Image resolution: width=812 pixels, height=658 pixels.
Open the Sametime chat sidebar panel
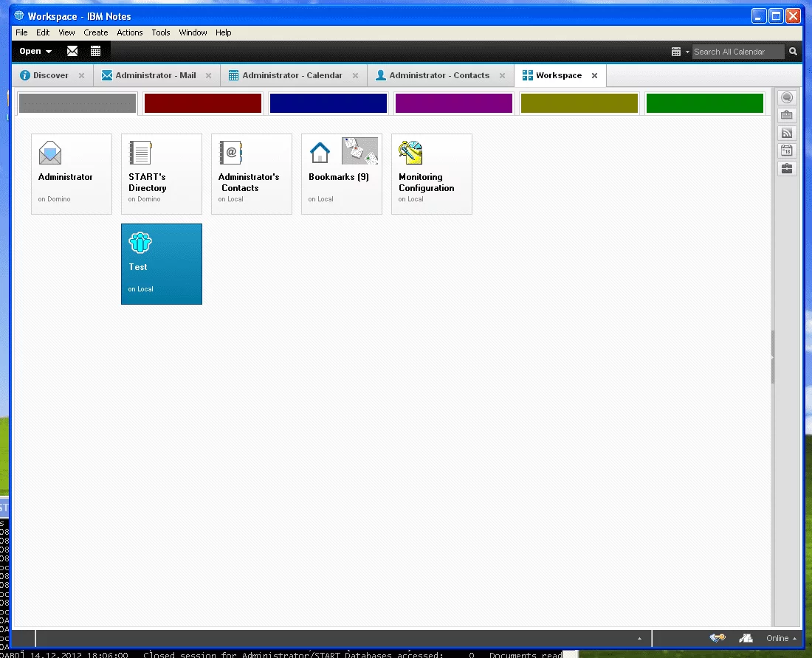[787, 98]
